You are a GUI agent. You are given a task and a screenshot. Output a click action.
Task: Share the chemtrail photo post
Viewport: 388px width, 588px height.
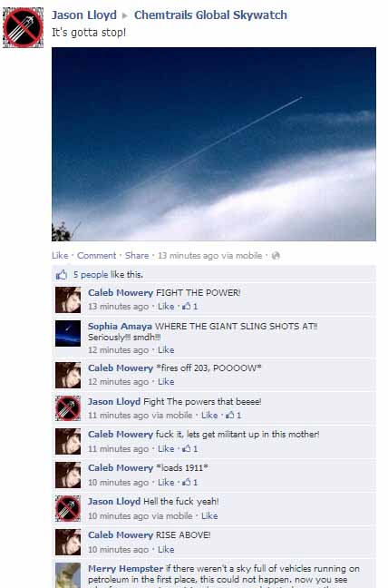pos(137,255)
